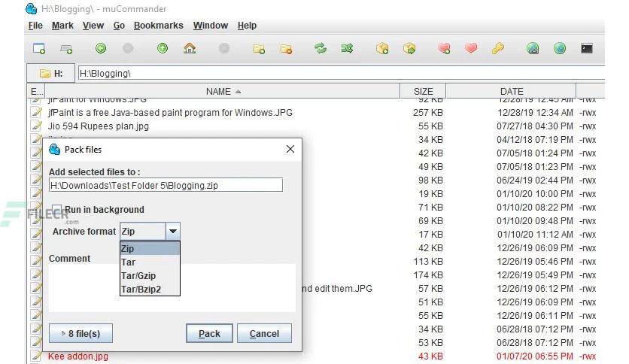Screen dimensions: 629x364
Task: Expand the 8 file(s) details list
Action: pyautogui.click(x=81, y=333)
